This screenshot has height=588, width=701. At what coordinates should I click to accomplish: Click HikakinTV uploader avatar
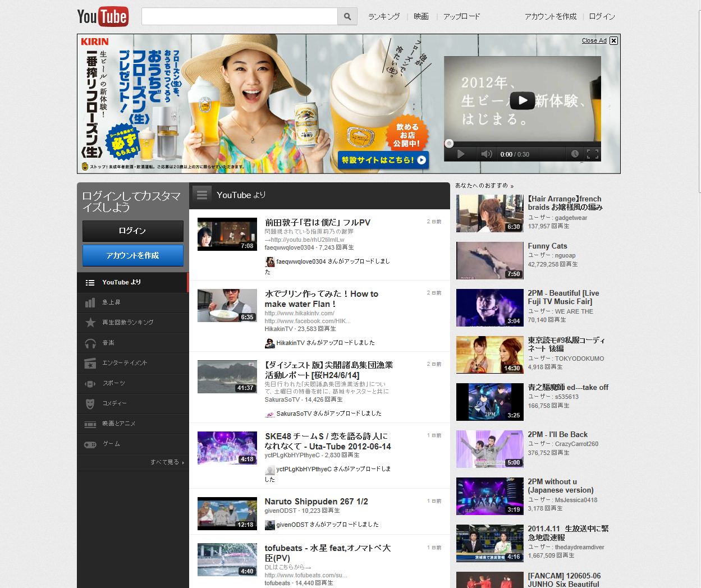click(270, 343)
